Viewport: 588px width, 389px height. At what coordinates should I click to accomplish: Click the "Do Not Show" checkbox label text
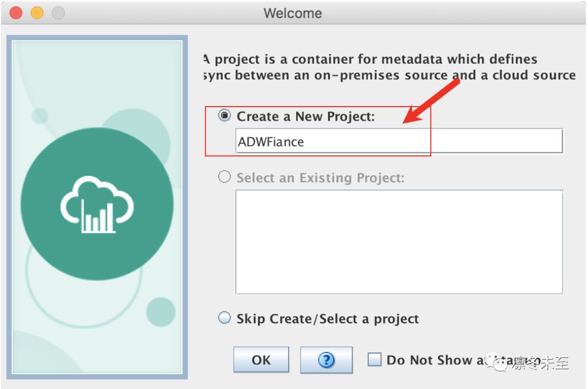(x=430, y=360)
